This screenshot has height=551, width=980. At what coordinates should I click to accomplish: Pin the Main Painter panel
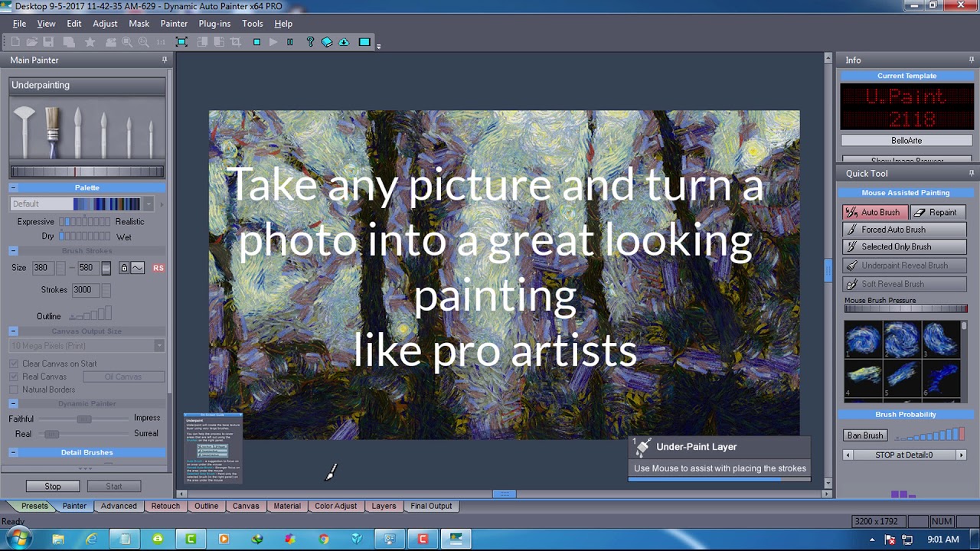pyautogui.click(x=164, y=60)
